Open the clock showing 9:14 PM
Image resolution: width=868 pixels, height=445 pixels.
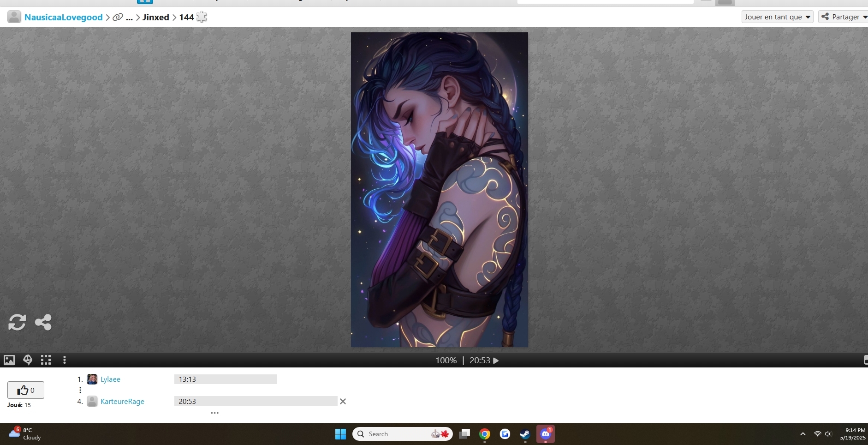tap(853, 434)
